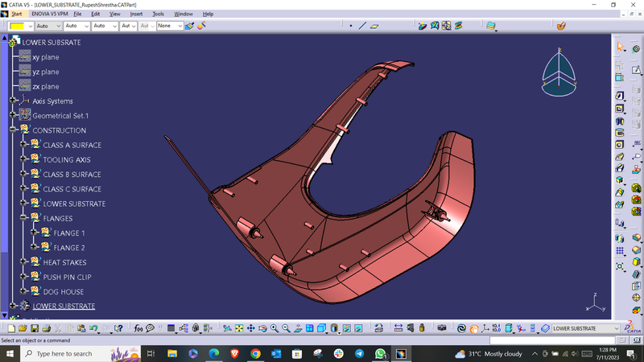Open File Explorer from taskbar
This screenshot has width=644, height=362.
point(172,353)
